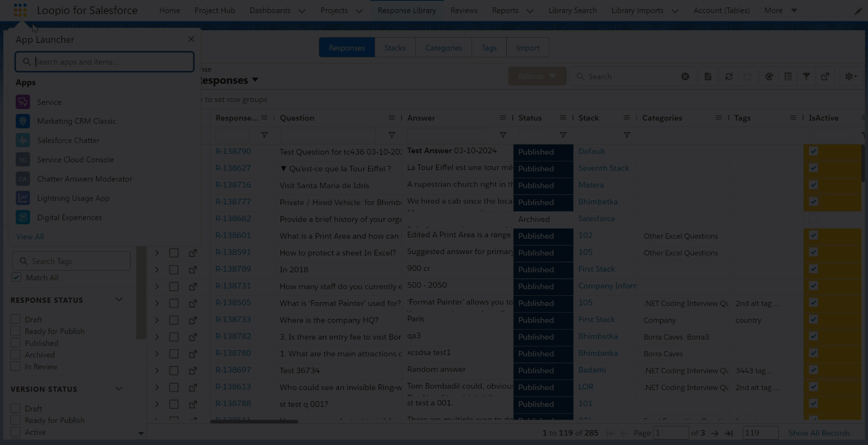Open the Reports nav dropdown arrow
Image resolution: width=868 pixels, height=445 pixels.
click(529, 11)
